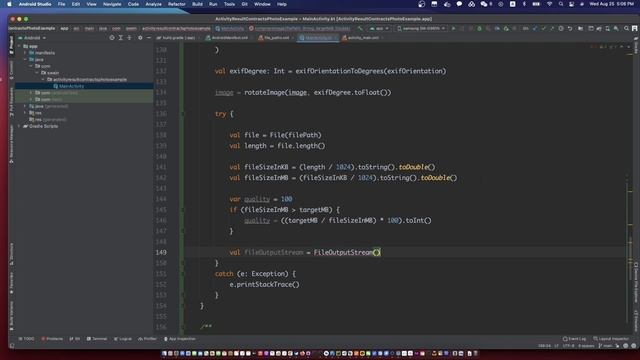
Task: Click the Git rollback undo arrow icon
Action: click(x=570, y=29)
